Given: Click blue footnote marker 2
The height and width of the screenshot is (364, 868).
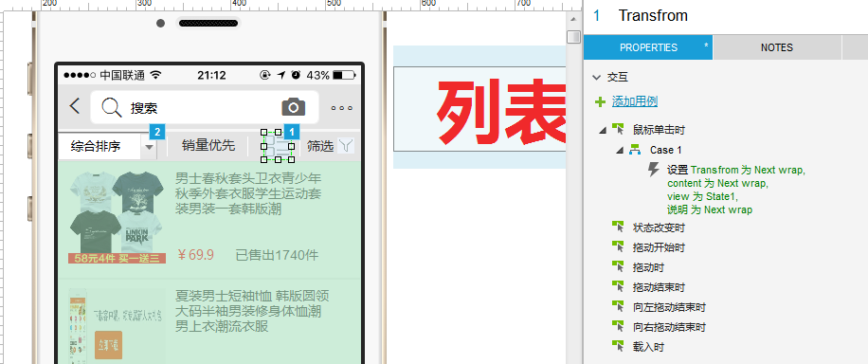Looking at the screenshot, I should (157, 132).
